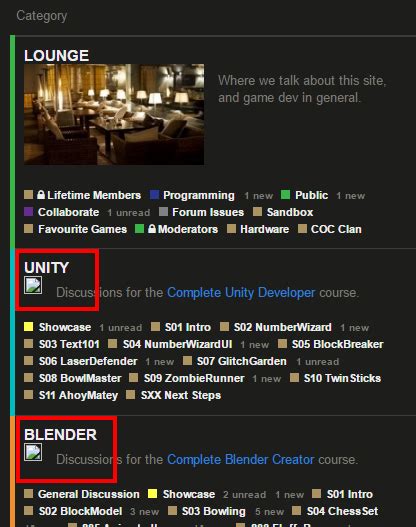
Task: Click the yellow Showcase square under Unity
Action: [x=29, y=327]
